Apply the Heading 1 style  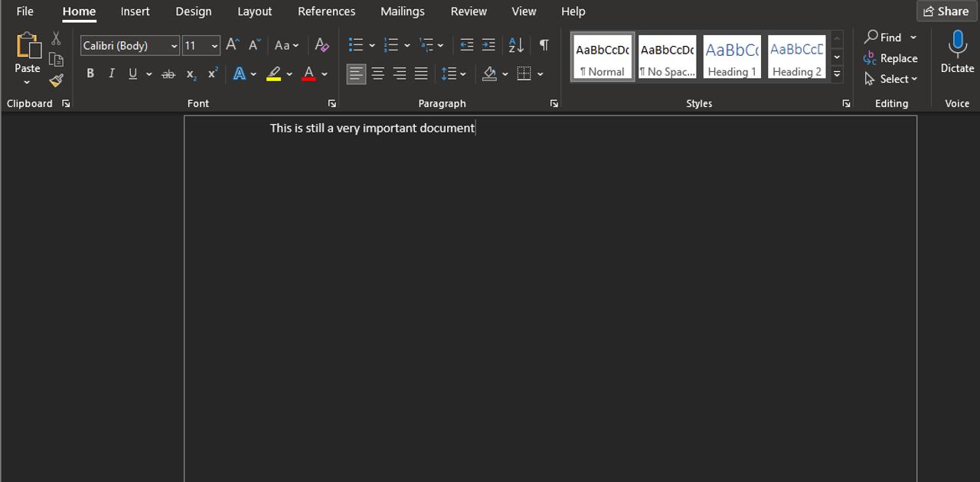[731, 56]
